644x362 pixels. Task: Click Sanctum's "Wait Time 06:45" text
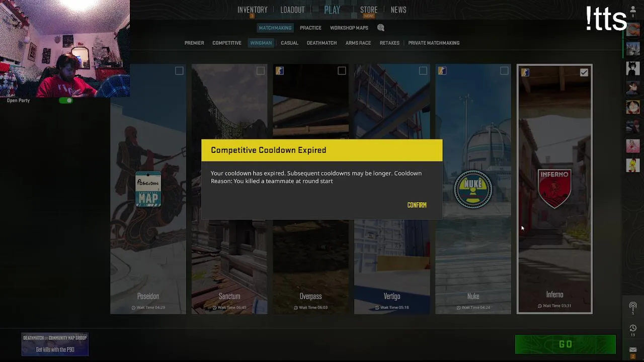pos(232,307)
